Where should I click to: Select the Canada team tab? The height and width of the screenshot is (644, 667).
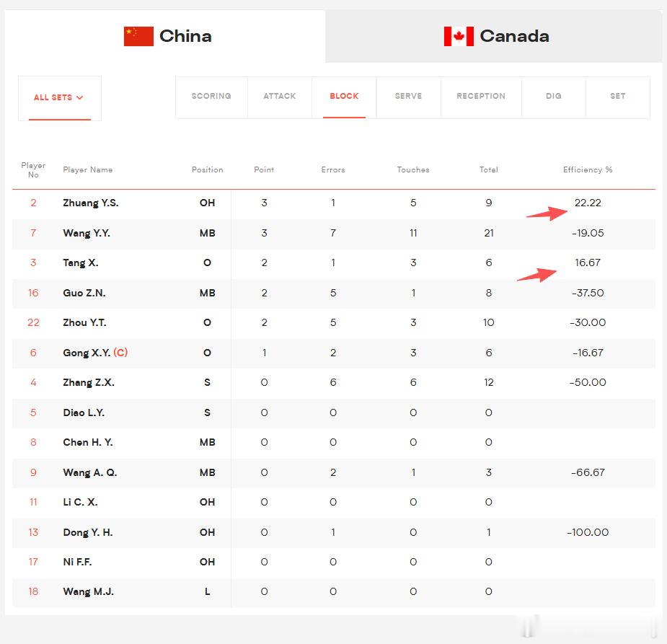(494, 37)
